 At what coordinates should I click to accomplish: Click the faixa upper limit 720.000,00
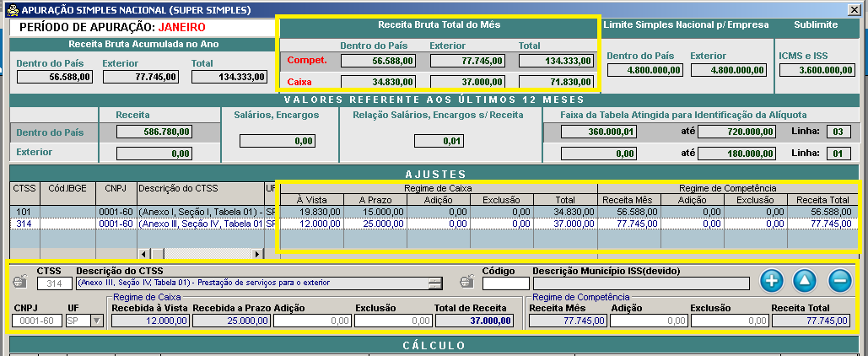[736, 132]
